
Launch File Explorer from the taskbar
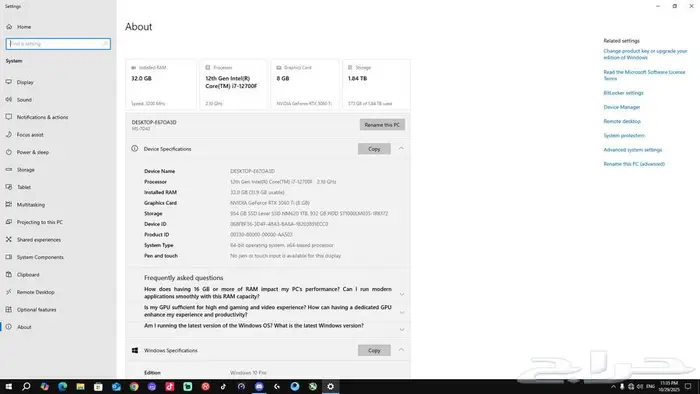(80, 386)
